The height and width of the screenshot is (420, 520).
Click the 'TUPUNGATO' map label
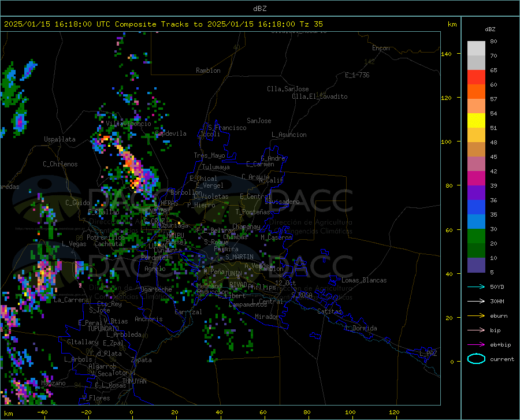103,329
